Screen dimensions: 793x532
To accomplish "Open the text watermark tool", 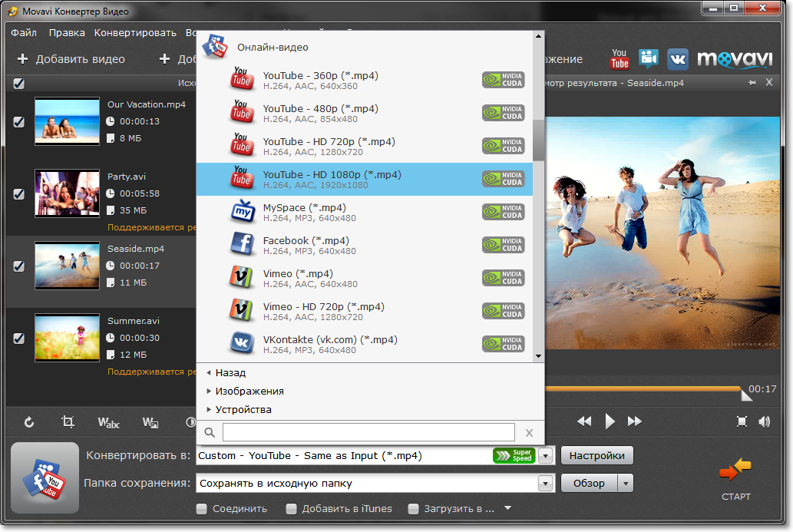I will click(109, 422).
